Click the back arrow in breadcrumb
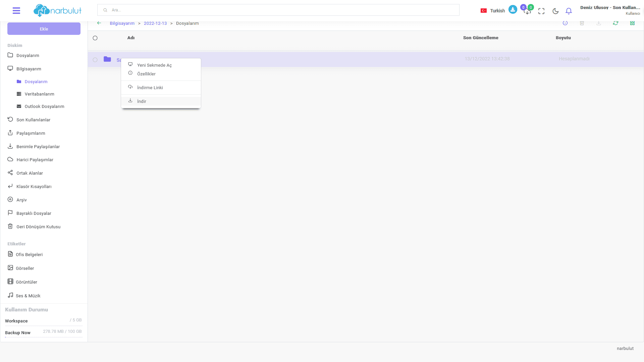Image resolution: width=644 pixels, height=362 pixels. (x=99, y=23)
